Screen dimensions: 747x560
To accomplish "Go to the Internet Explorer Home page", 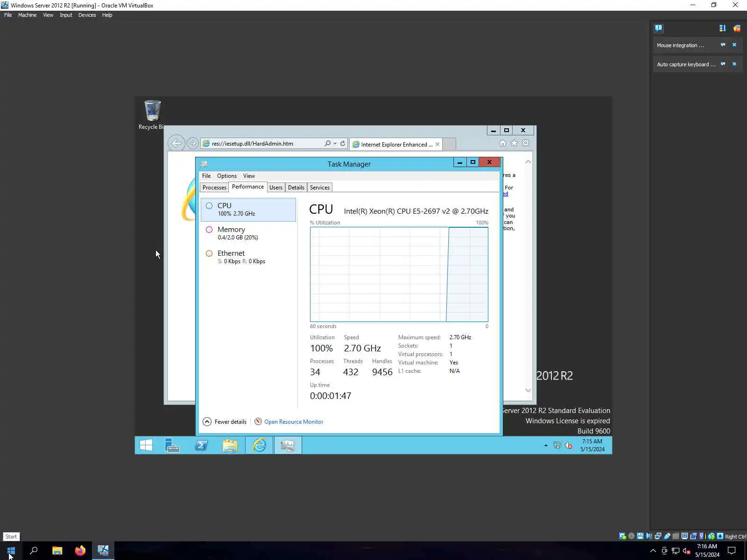I will coord(502,143).
